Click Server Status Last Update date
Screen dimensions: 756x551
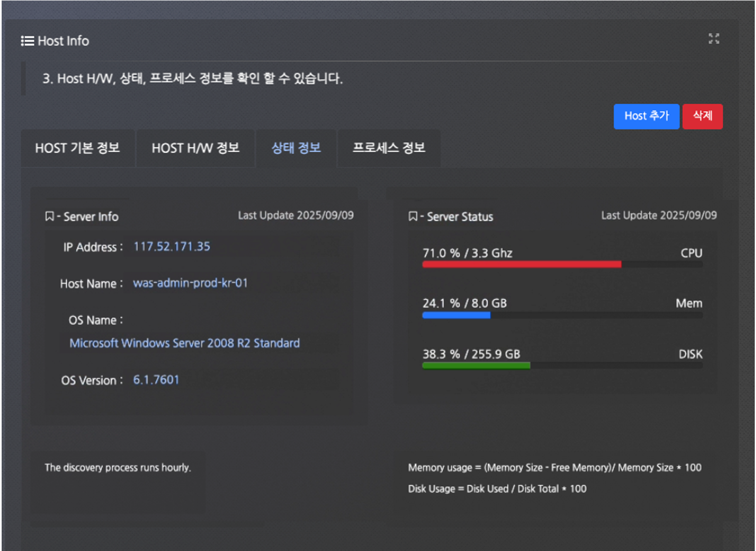[658, 215]
